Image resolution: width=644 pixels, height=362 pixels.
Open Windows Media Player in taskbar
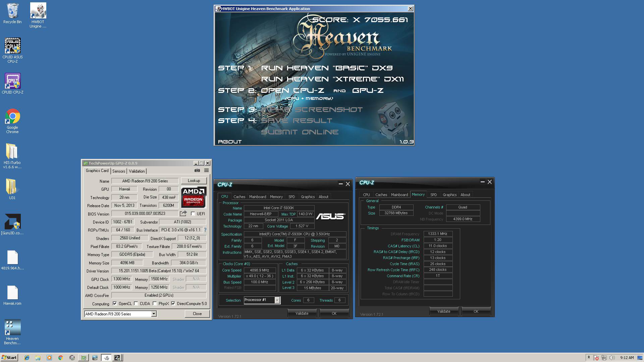[49, 358]
